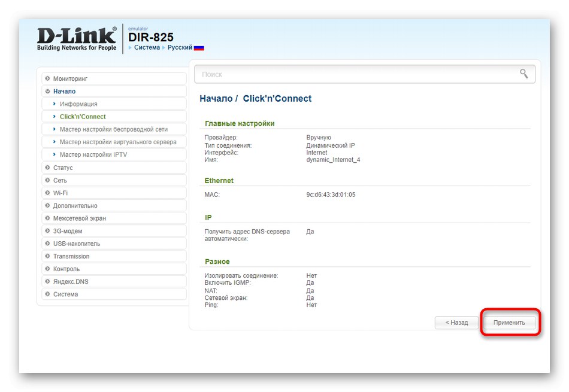This screenshot has width=569, height=392.
Task: Expand the Статус menu section
Action: click(x=114, y=168)
